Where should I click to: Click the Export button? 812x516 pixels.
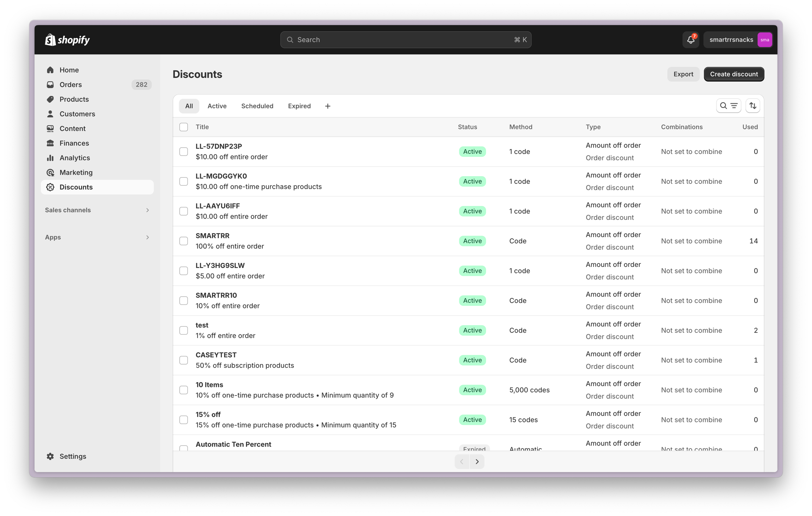(683, 74)
